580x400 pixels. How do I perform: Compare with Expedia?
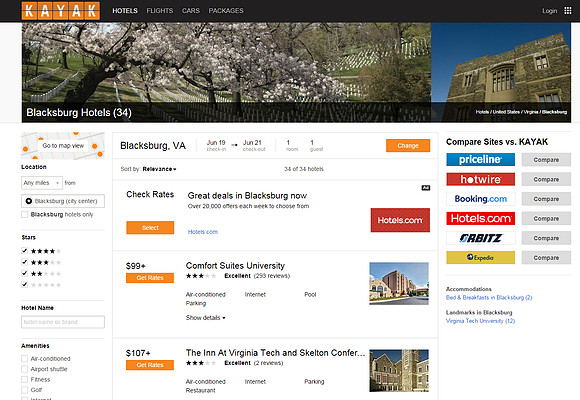[x=546, y=258]
